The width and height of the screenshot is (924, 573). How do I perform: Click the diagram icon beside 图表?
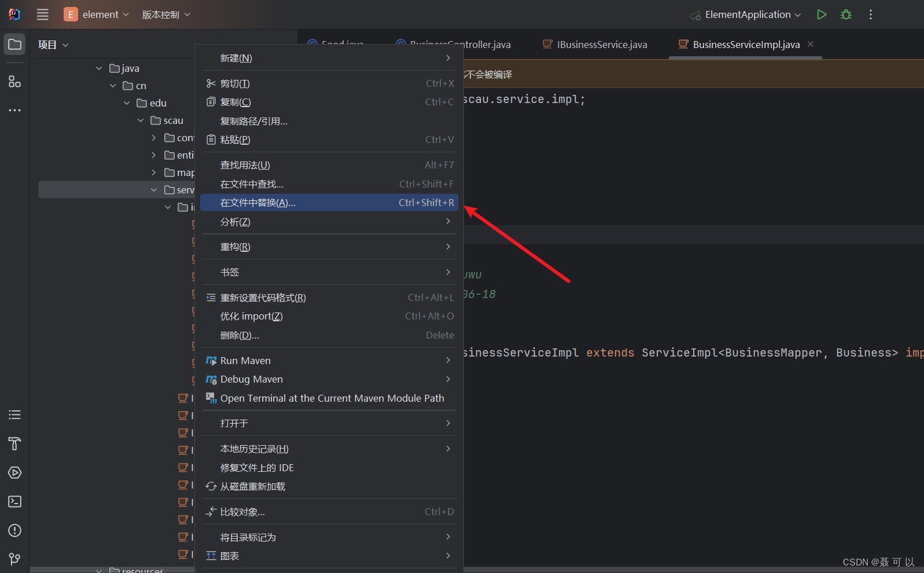pos(211,556)
